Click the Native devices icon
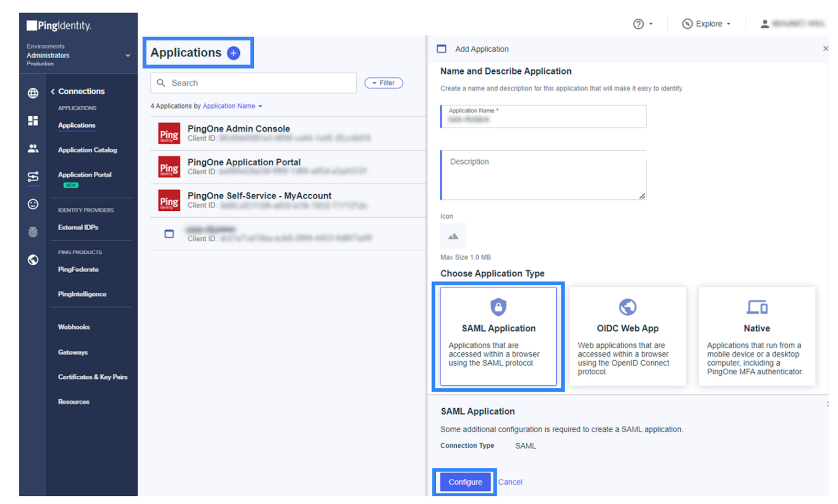This screenshot has height=504, width=838. pyautogui.click(x=757, y=307)
